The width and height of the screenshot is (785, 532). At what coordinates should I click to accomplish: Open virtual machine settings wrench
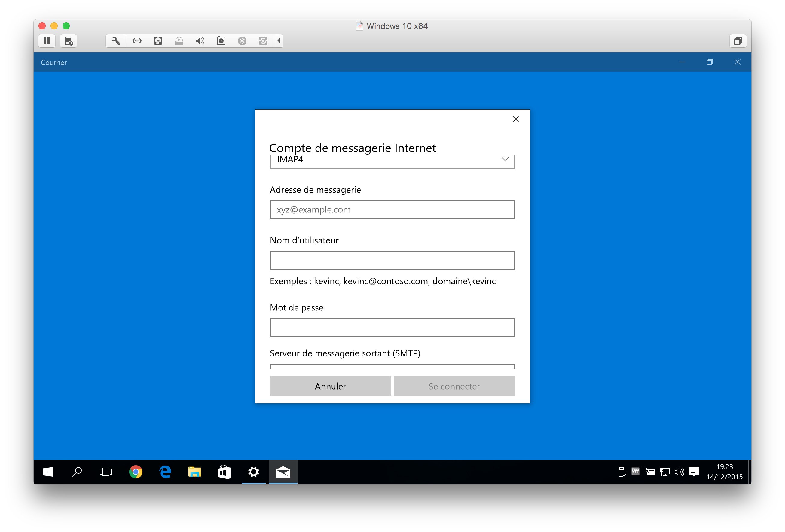coord(116,41)
